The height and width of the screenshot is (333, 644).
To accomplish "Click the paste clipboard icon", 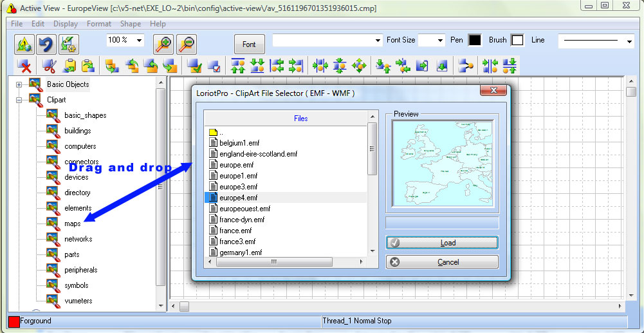I will point(88,66).
